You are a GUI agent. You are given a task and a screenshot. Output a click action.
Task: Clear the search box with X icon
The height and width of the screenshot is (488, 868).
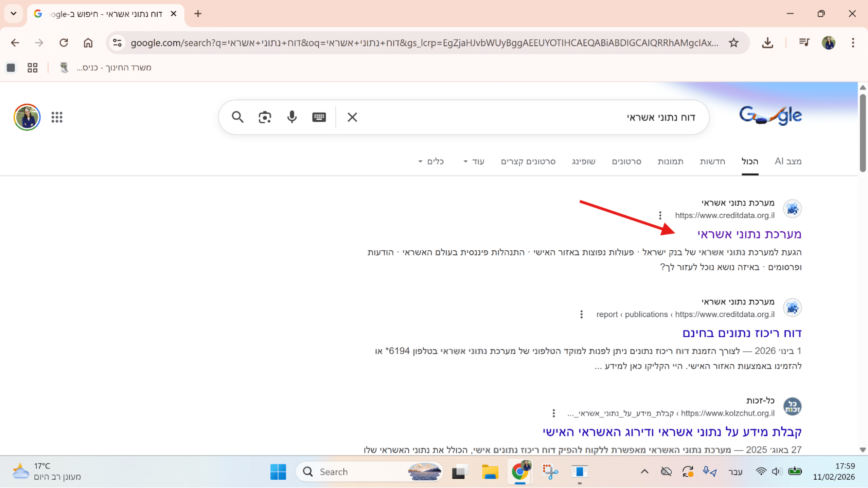(352, 117)
